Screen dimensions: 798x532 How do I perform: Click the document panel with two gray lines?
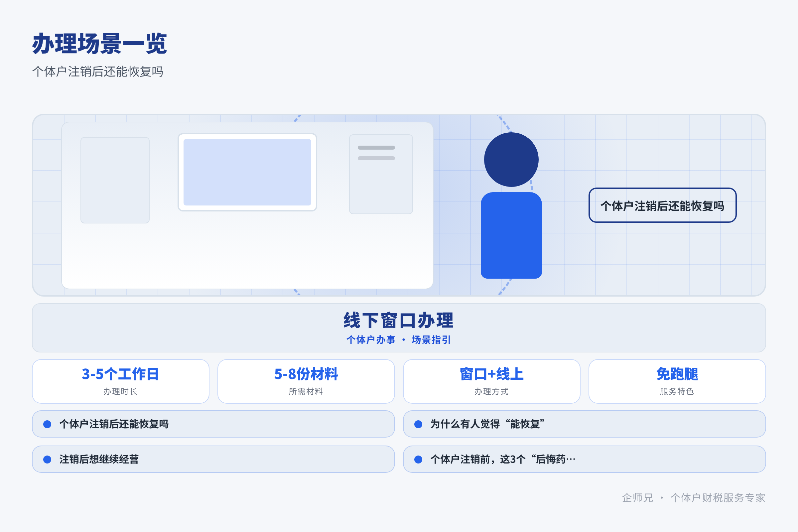[x=381, y=174]
